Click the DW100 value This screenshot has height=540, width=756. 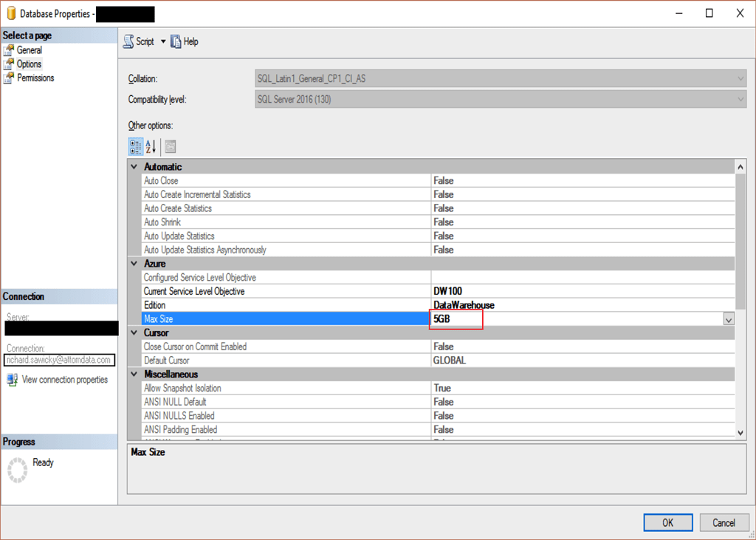[x=447, y=292]
